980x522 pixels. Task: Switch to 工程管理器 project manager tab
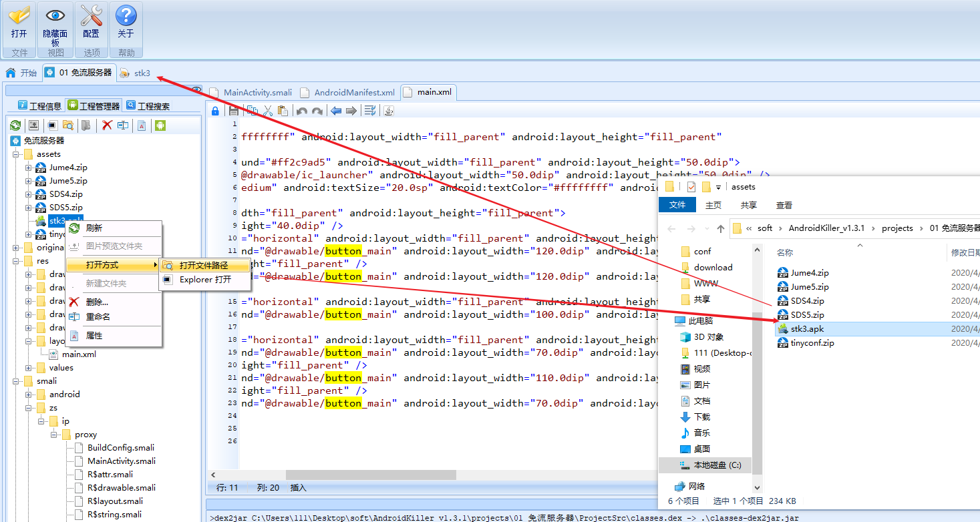(94, 105)
